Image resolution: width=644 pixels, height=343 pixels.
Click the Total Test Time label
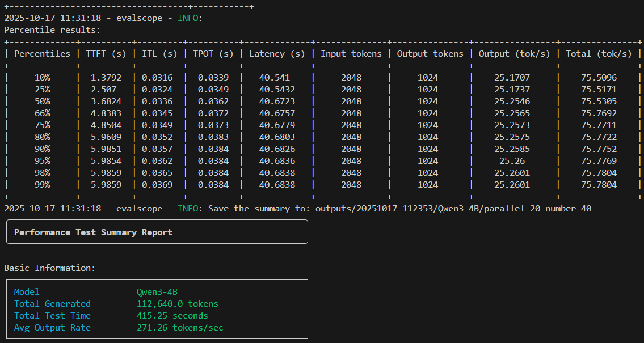[x=53, y=316]
